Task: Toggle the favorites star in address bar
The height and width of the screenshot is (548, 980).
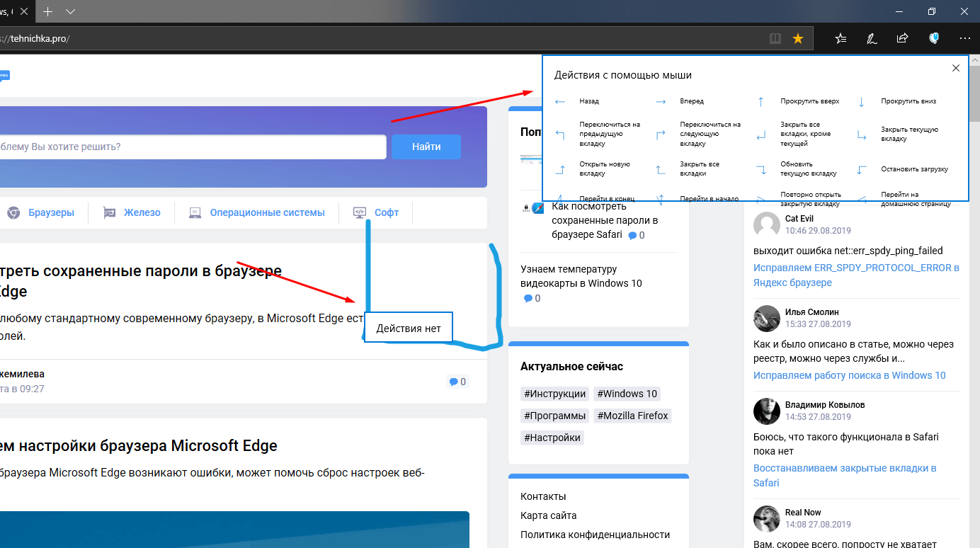Action: [798, 38]
